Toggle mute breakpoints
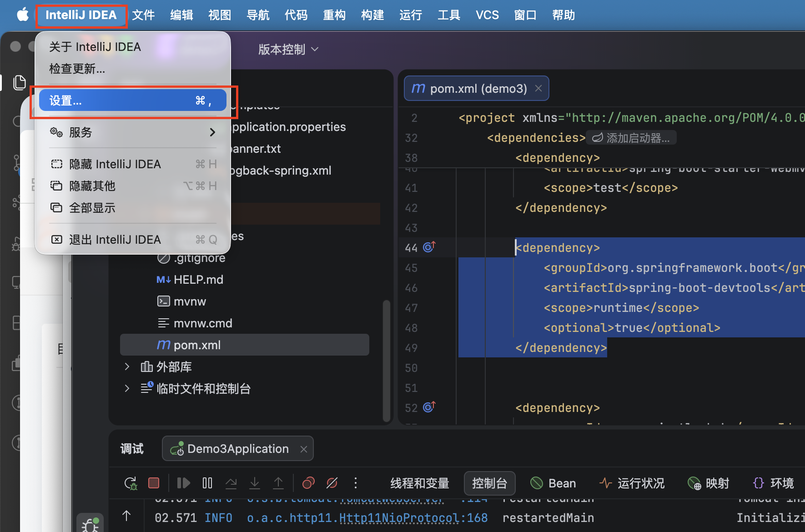805x532 pixels. coord(332,483)
